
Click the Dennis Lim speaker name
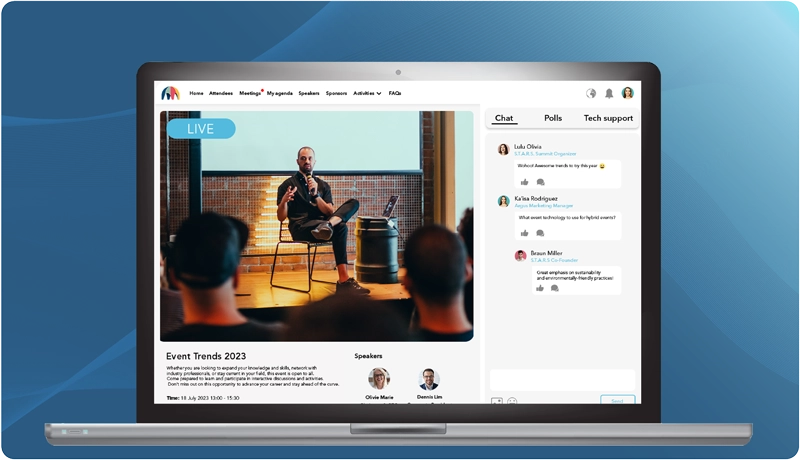point(430,397)
